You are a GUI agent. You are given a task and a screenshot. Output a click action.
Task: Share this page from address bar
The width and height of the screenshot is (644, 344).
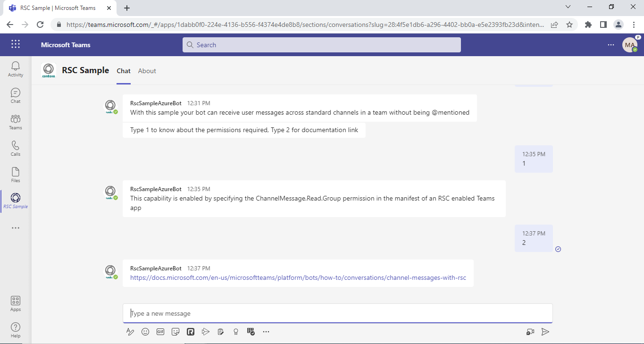554,25
